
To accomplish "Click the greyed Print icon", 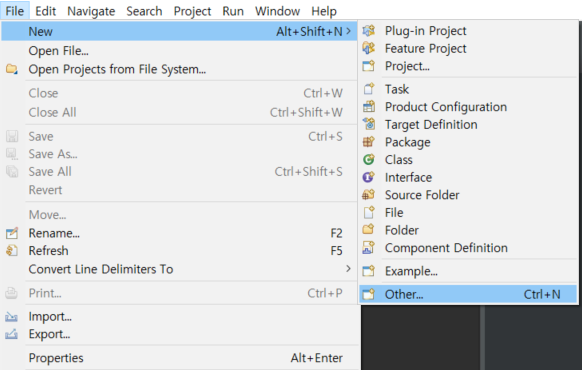I will tap(12, 293).
